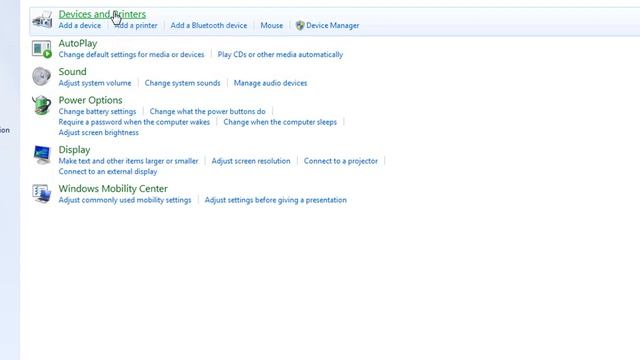Open the Mouse settings link

[x=271, y=25]
